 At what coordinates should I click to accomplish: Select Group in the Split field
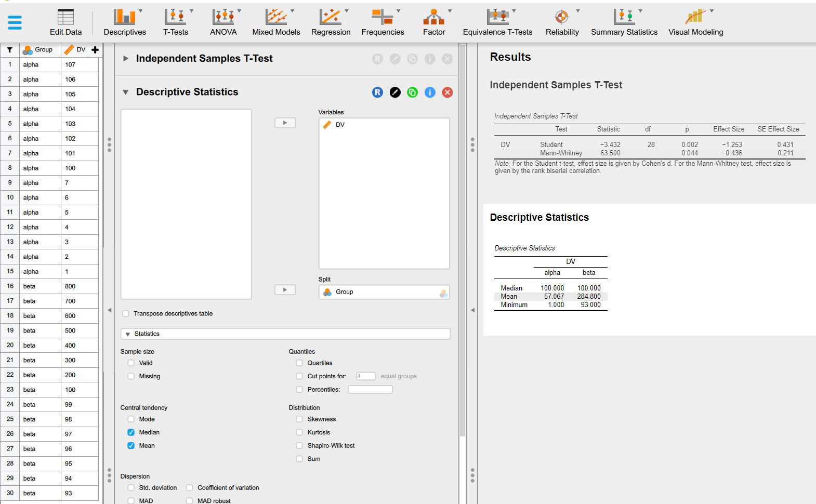384,292
